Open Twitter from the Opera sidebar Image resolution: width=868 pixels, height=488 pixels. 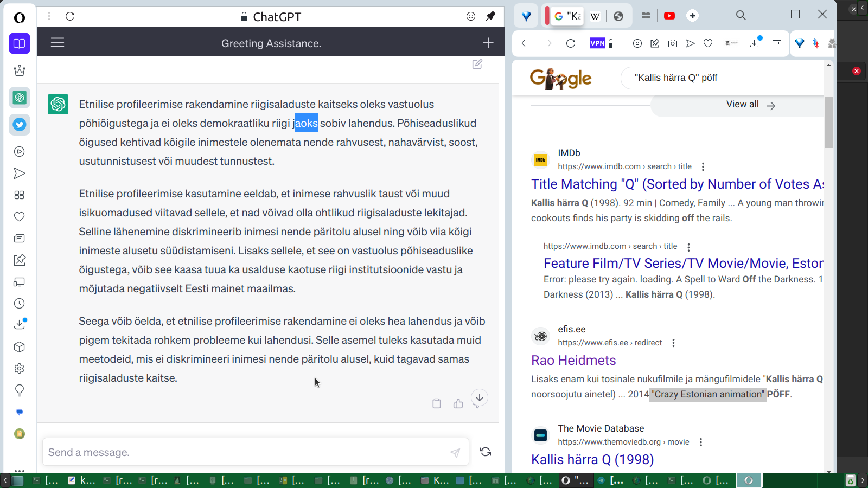pos(20,125)
